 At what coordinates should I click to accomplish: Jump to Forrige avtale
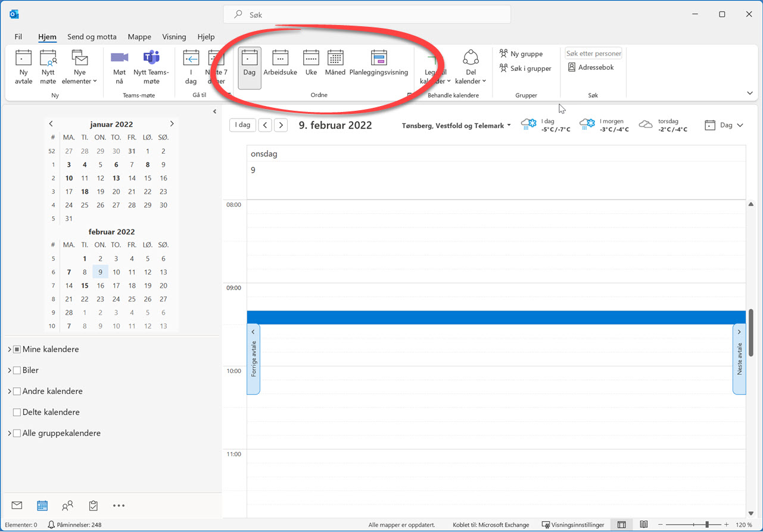[x=253, y=359]
